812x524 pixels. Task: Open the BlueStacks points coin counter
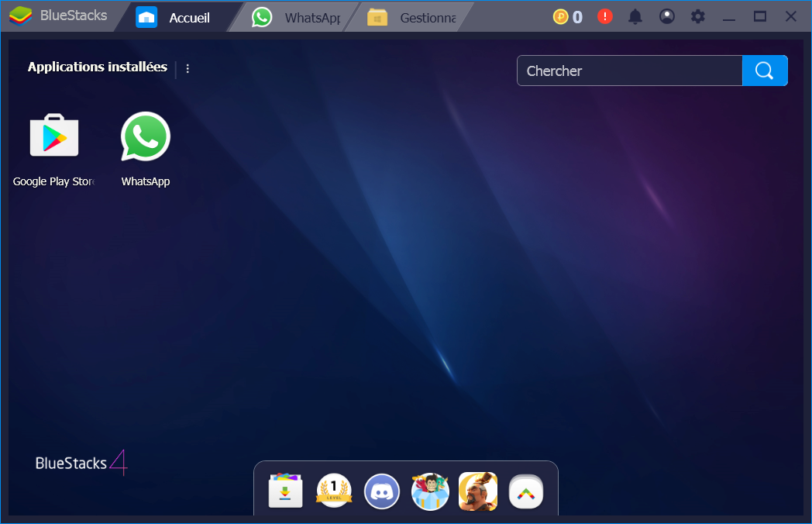click(x=568, y=17)
